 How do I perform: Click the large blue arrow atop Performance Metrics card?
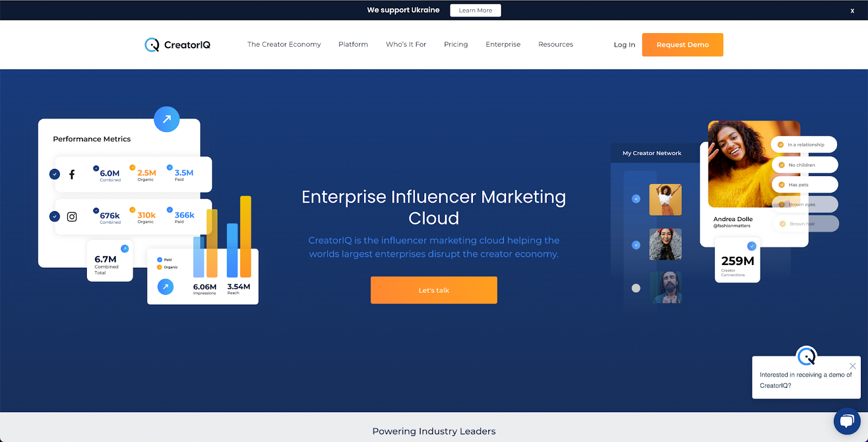(167, 119)
